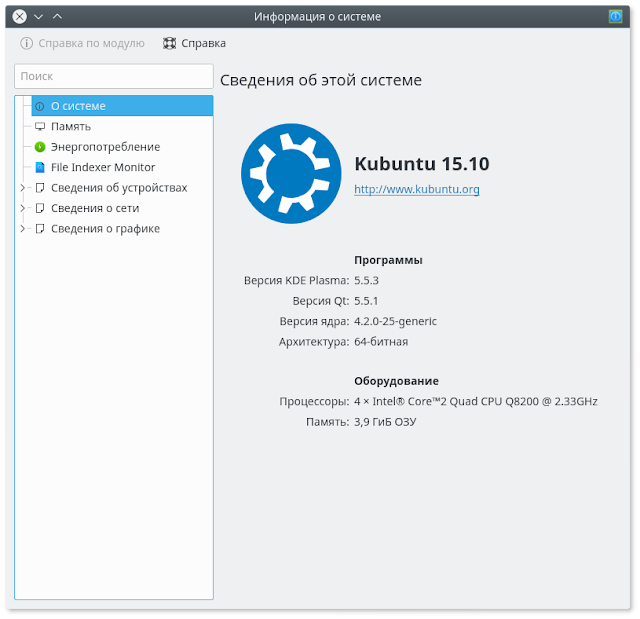Click the icon beside Сведения о сети
Screen dimensions: 640x619
[x=40, y=208]
